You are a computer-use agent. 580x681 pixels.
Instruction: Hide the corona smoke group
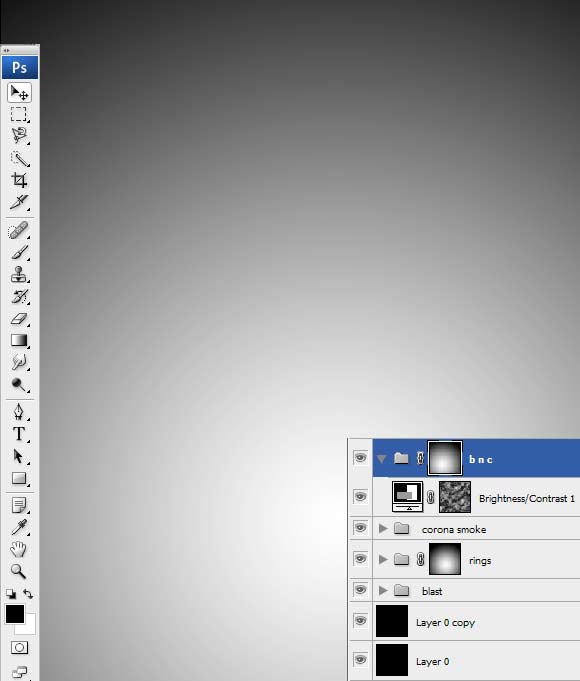point(360,528)
